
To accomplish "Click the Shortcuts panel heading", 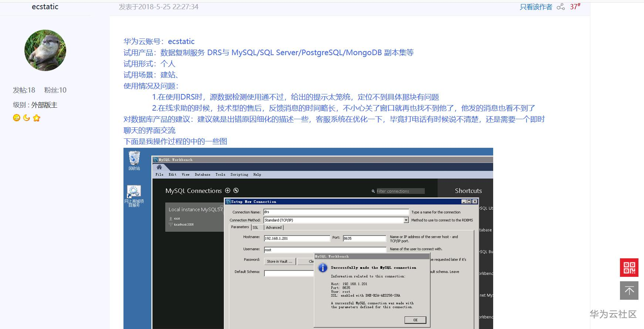I will coord(468,191).
